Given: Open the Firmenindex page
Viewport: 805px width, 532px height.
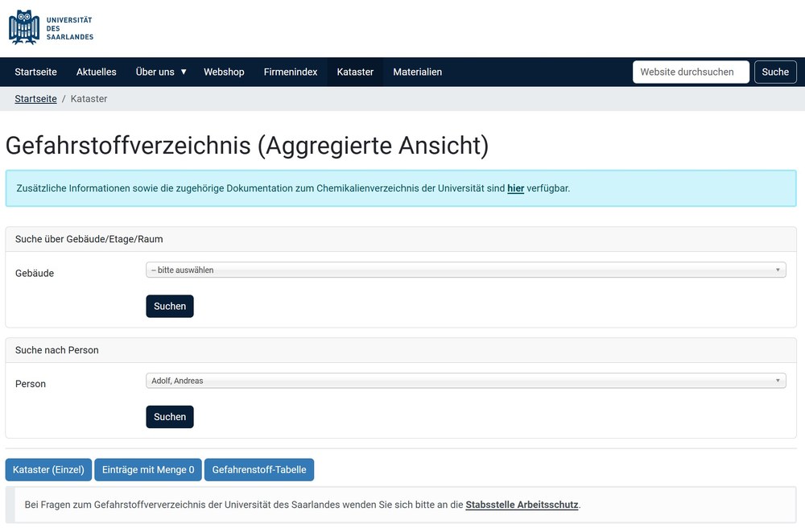Looking at the screenshot, I should [x=291, y=72].
